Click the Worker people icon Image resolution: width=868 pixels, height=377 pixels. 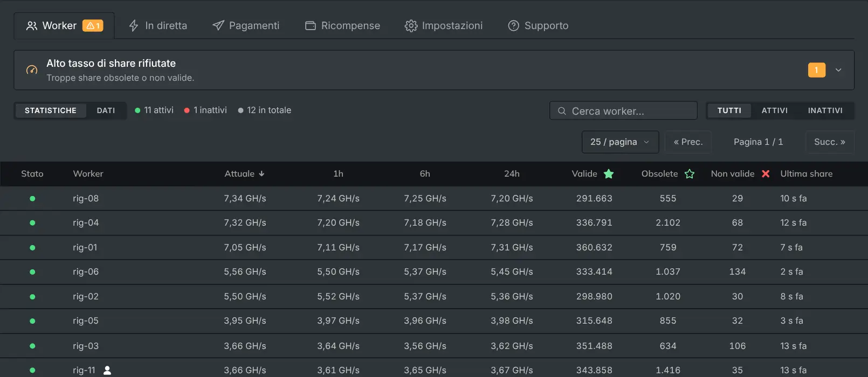click(x=32, y=26)
